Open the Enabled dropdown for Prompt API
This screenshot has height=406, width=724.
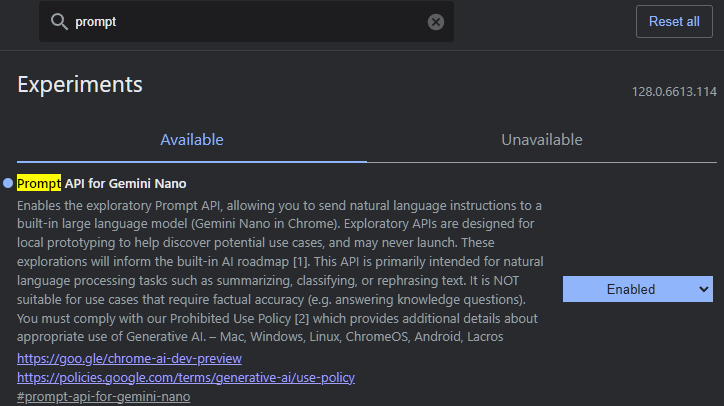click(x=638, y=289)
